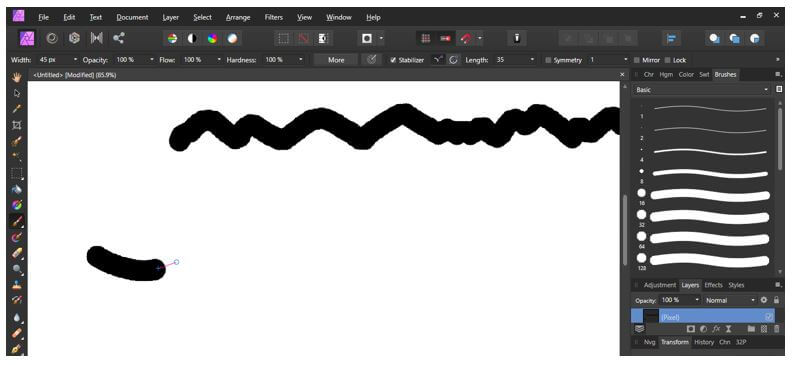Select Rope stabilizer mode

[x=438, y=60]
